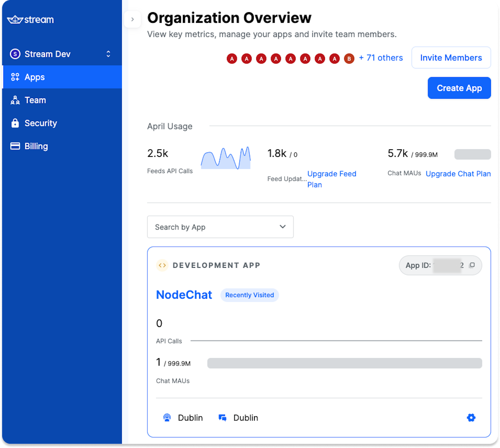The image size is (500, 448).
Task: Open the Search by App dropdown
Action: [220, 227]
